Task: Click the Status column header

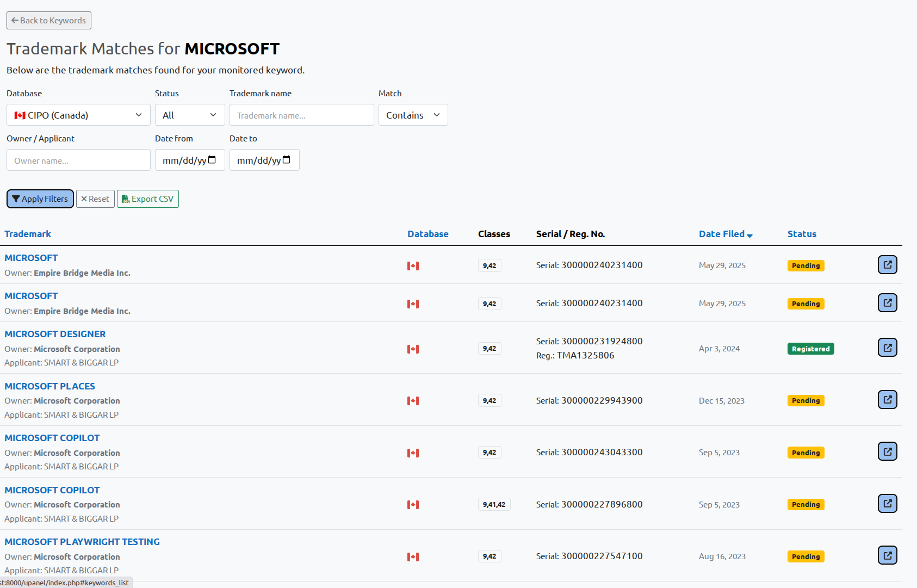Action: (x=802, y=234)
